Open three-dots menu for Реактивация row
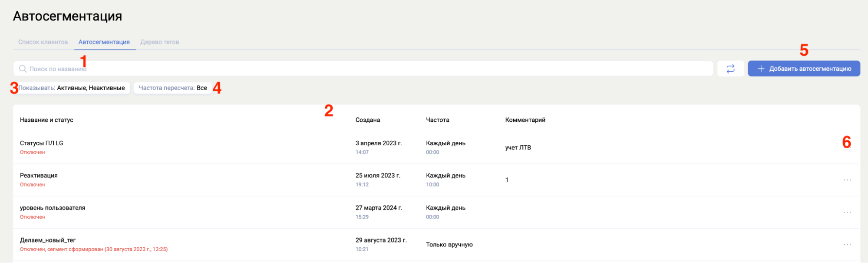The width and height of the screenshot is (868, 263). coord(847,180)
